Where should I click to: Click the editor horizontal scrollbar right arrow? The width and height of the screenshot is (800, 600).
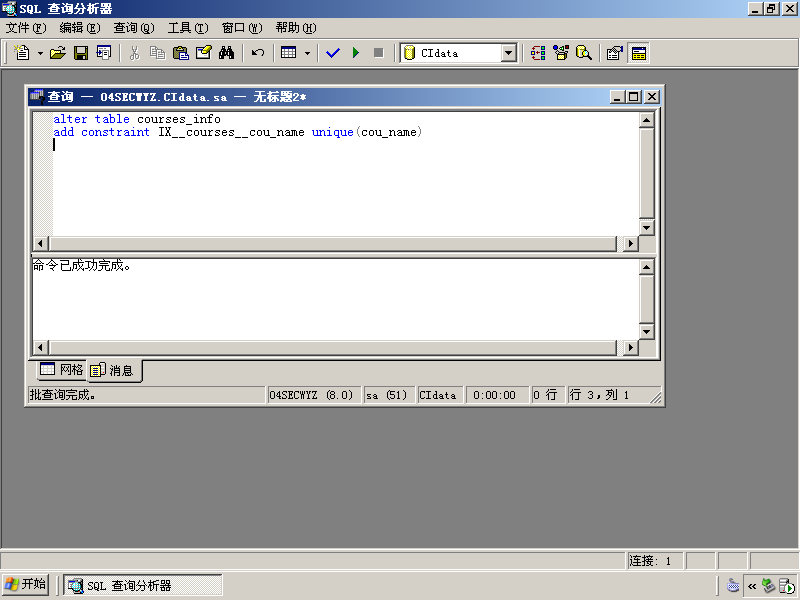point(631,243)
